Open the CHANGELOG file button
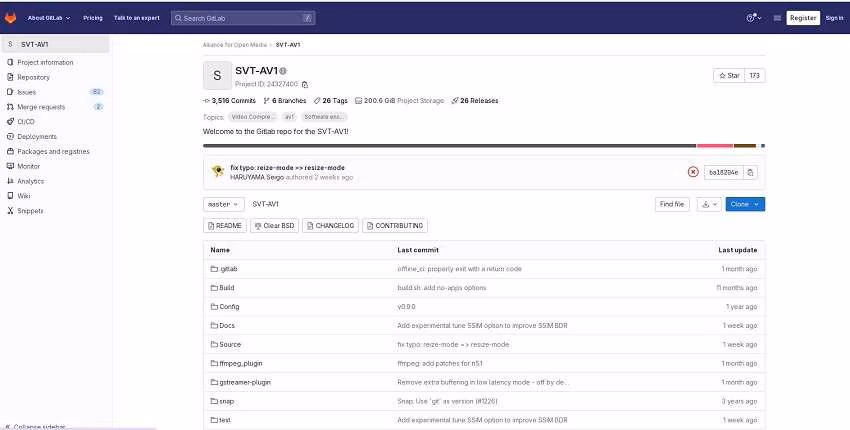Screen dimensions: 850x430 point(330,226)
